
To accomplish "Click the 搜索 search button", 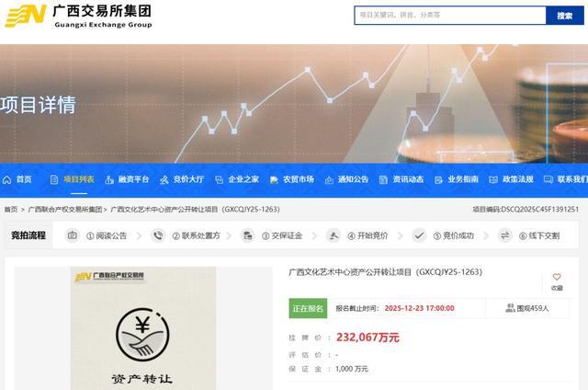I will (x=565, y=16).
